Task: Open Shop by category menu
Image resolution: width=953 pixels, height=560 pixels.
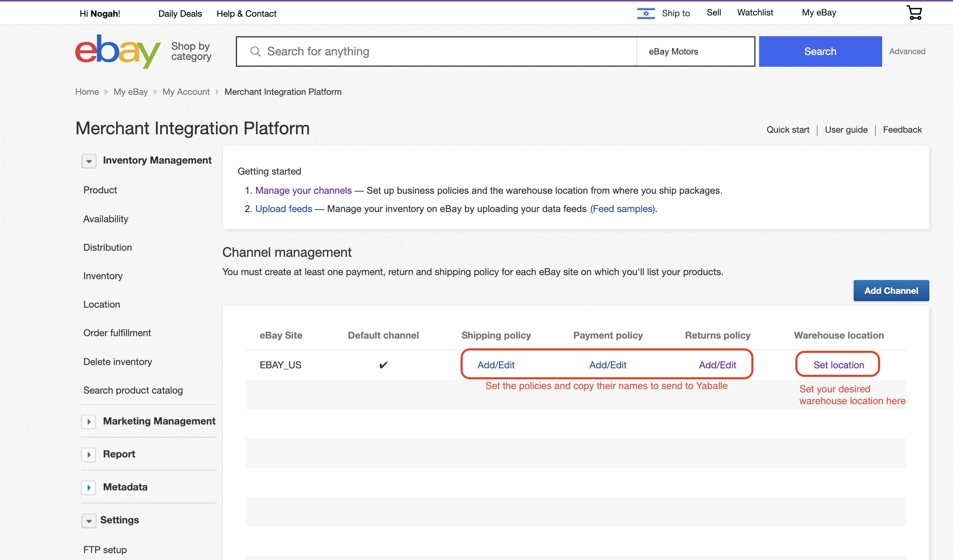Action: (191, 51)
